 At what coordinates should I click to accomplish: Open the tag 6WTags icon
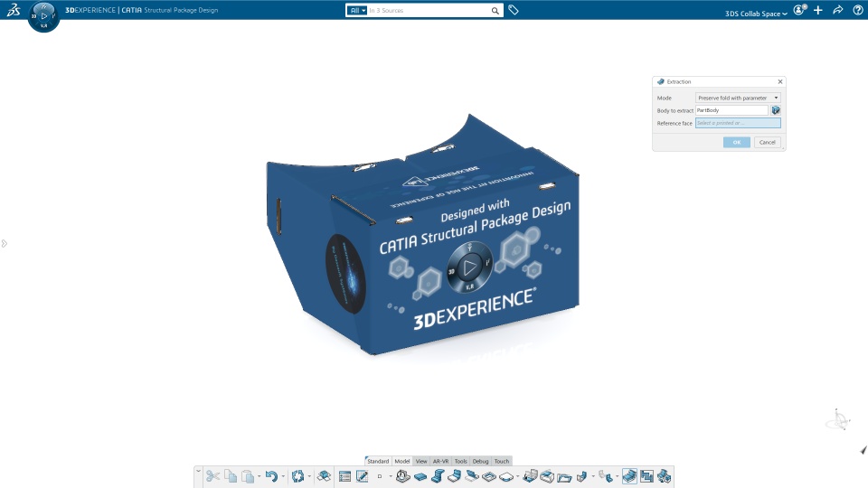[x=514, y=10]
